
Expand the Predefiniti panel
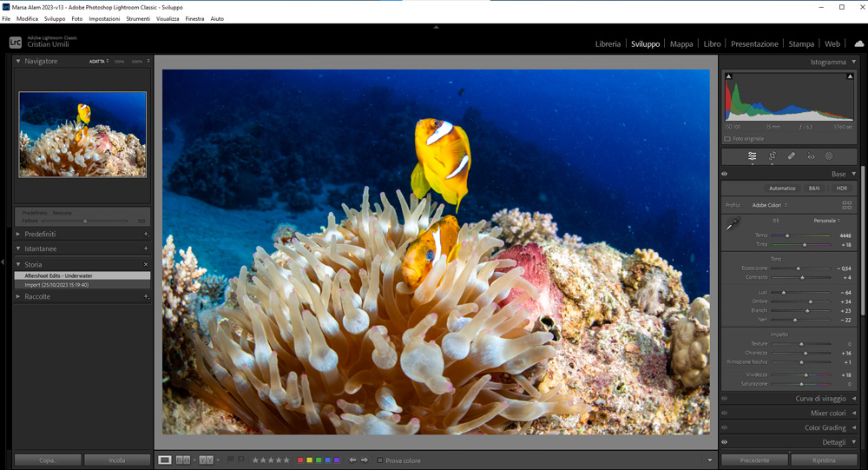(x=40, y=234)
